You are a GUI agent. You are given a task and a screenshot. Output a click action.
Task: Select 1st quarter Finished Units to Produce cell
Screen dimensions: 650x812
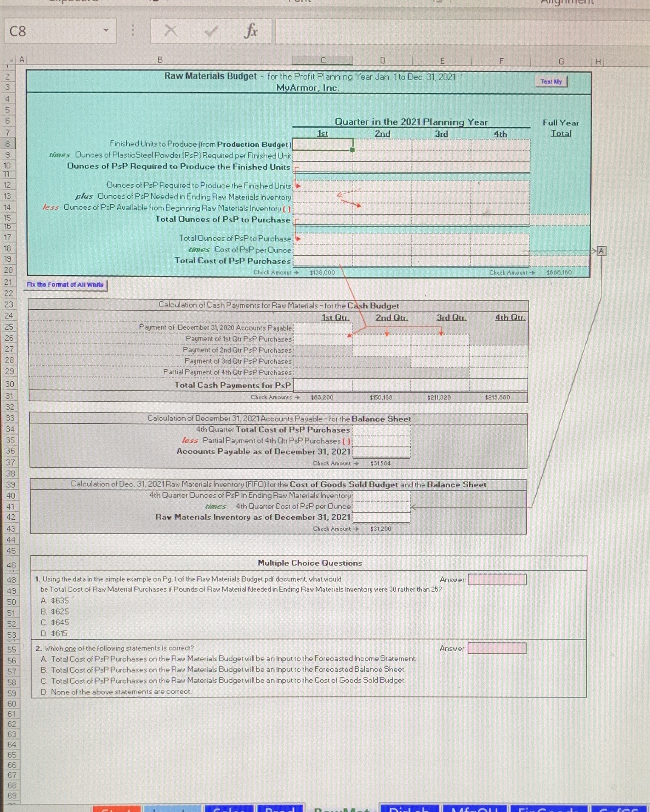323,144
